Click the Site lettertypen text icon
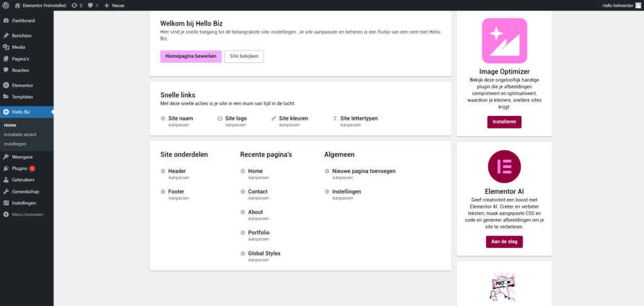644x306 pixels. (335, 118)
